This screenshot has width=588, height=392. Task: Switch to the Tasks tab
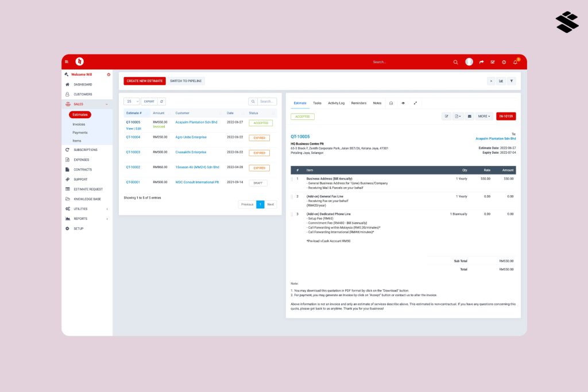[x=317, y=103]
